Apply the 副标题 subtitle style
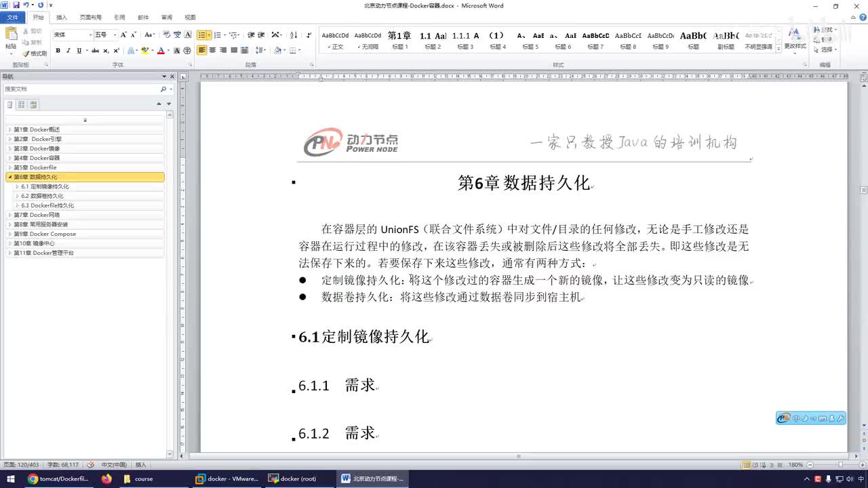This screenshot has width=868, height=488. coord(726,40)
